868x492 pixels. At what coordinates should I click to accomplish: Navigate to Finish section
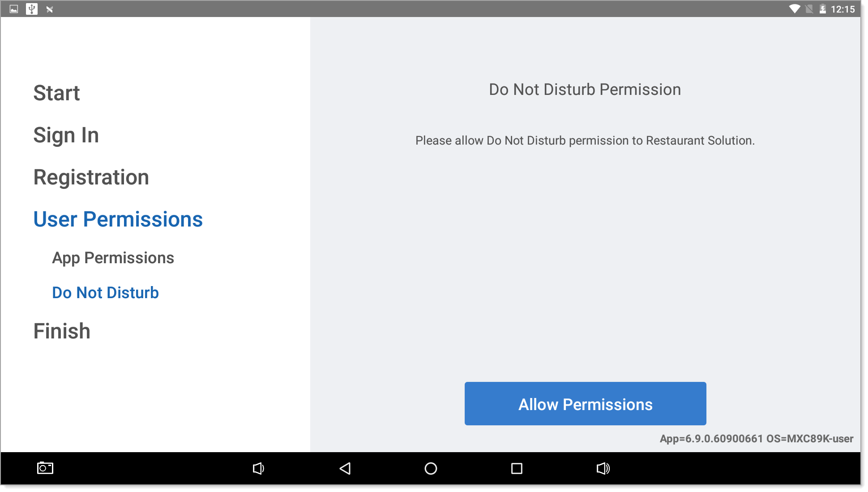(62, 331)
